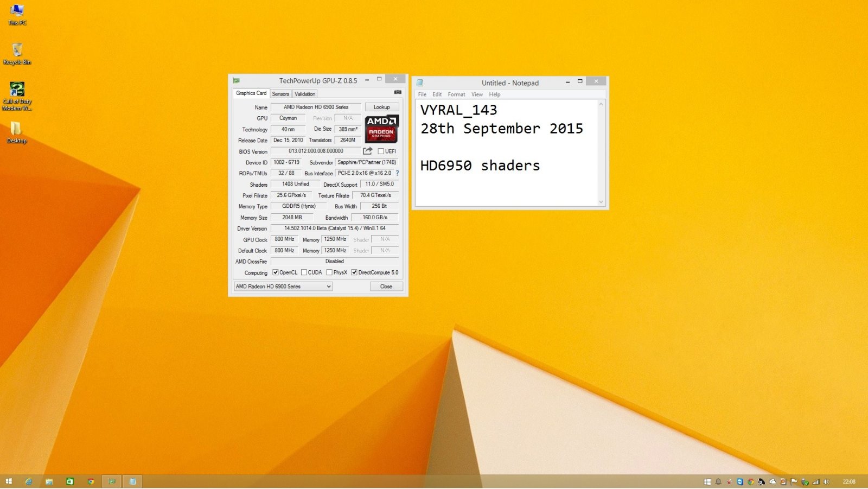Screen dimensions: 868x489
Task: Select the Desktop folder icon
Action: click(16, 132)
